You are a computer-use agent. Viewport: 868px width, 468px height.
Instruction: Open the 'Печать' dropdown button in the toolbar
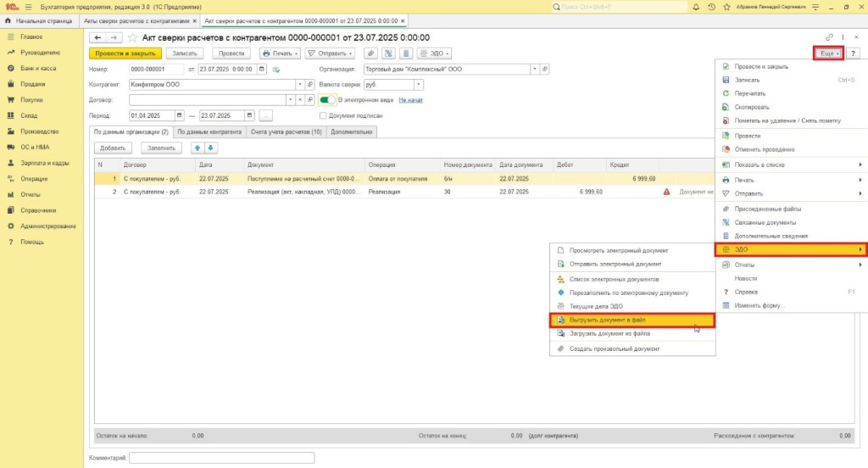click(x=280, y=53)
